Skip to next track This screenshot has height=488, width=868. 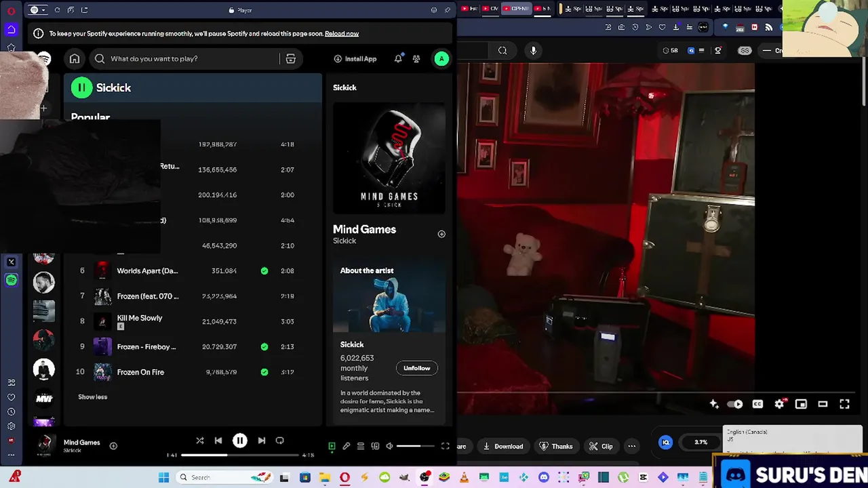[x=262, y=441]
